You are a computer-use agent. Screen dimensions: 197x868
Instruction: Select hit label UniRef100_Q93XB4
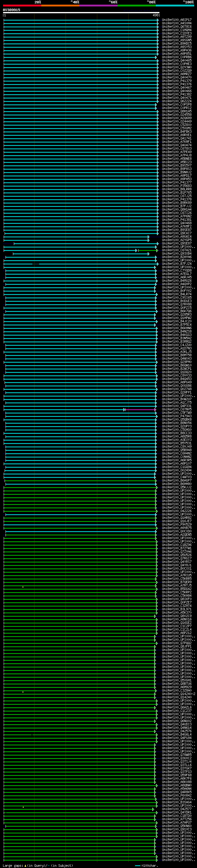[177, 254]
